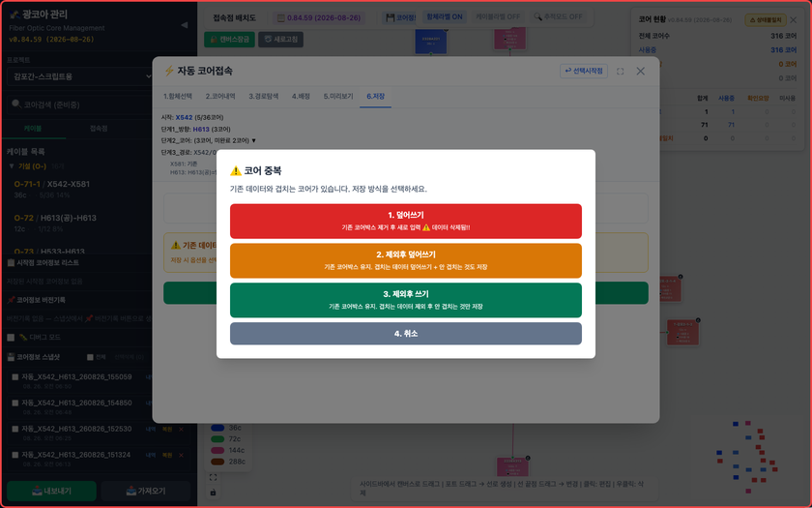This screenshot has height=508, width=812.
Task: Click the blue 36c legend swatch
Action: pyautogui.click(x=217, y=428)
